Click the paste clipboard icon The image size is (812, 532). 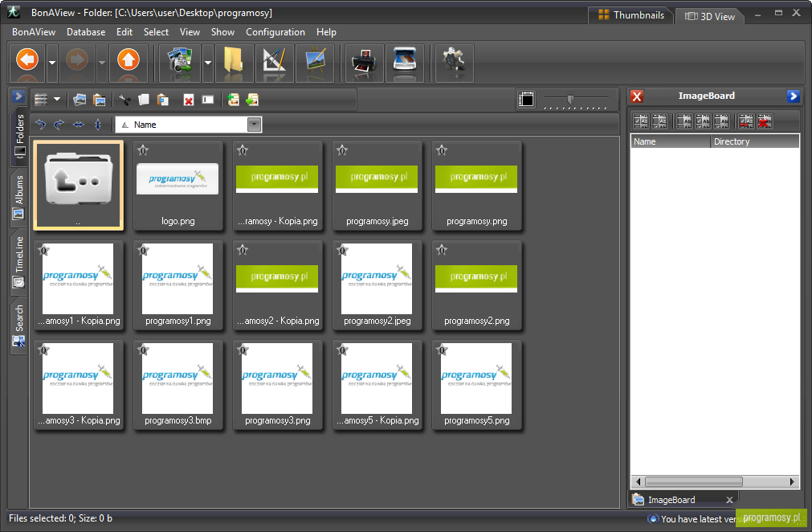pos(162,100)
